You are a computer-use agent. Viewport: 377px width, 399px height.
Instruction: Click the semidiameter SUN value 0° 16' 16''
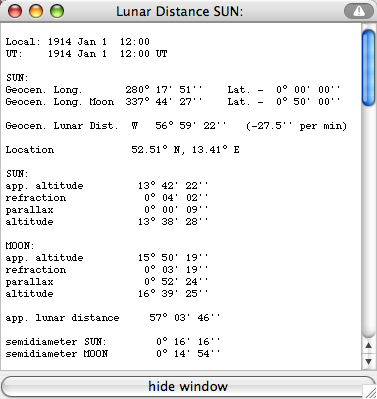(188, 342)
